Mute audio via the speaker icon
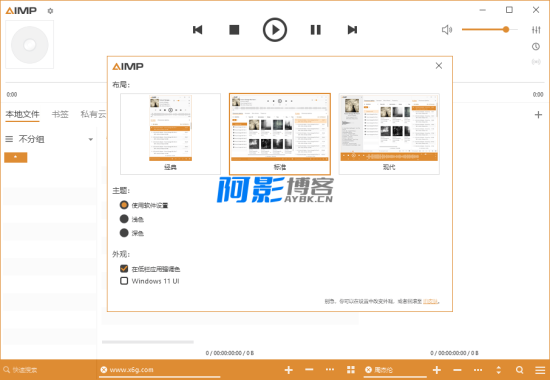 [x=447, y=30]
